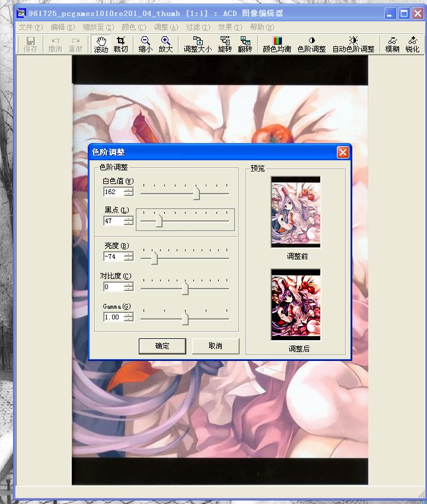This screenshot has height=504, width=427.
Task: Click the 对比度 slider thumb
Action: pos(185,289)
